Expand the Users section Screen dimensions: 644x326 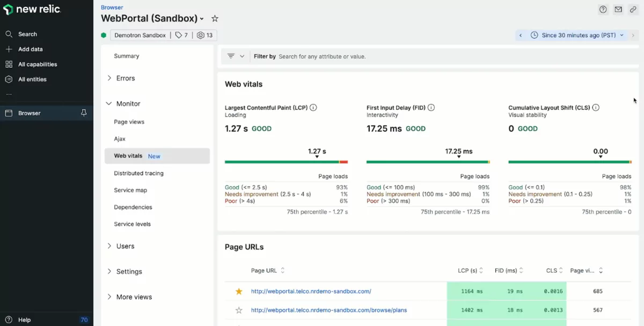point(121,246)
